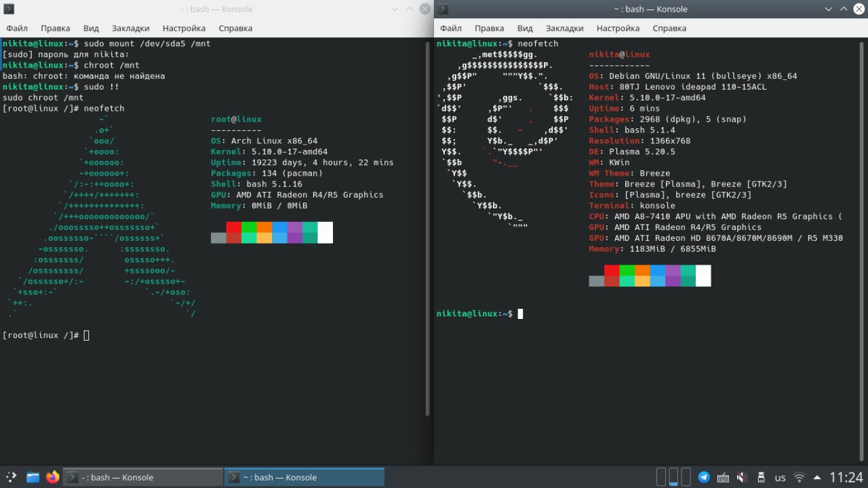
Task: Launch the file manager from the panel
Action: (33, 477)
